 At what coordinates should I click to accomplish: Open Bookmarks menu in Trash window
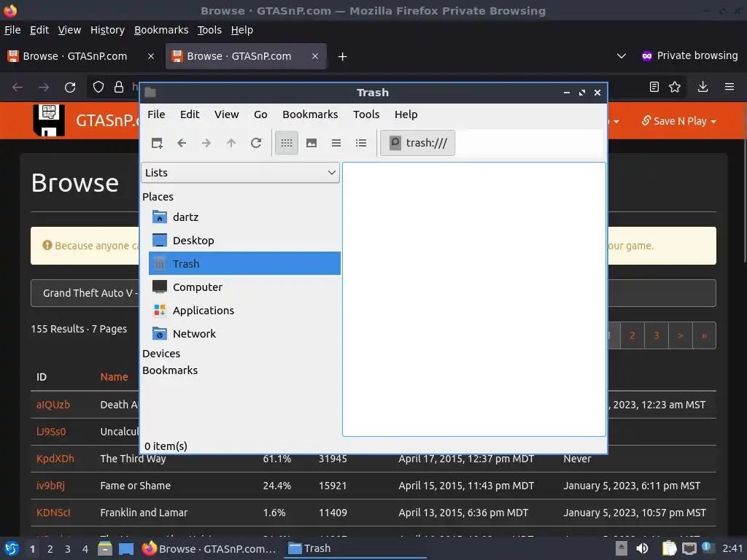(x=310, y=114)
